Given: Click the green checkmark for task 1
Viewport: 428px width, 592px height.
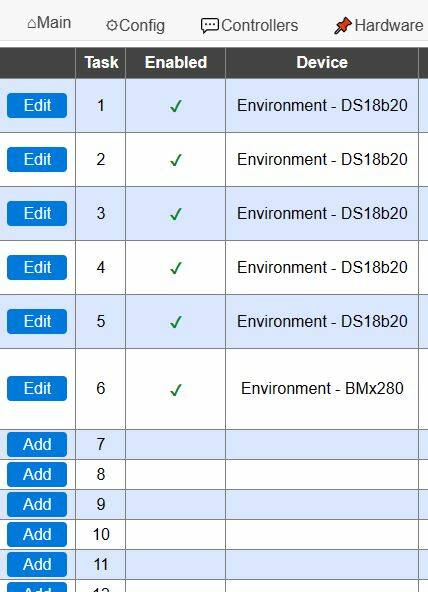Looking at the screenshot, I should tap(176, 106).
